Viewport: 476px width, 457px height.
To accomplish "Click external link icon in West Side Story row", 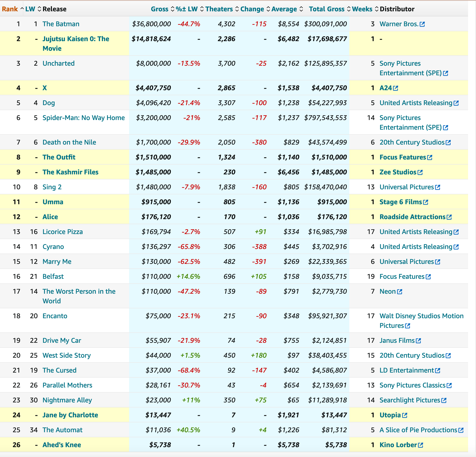I will coord(448,356).
